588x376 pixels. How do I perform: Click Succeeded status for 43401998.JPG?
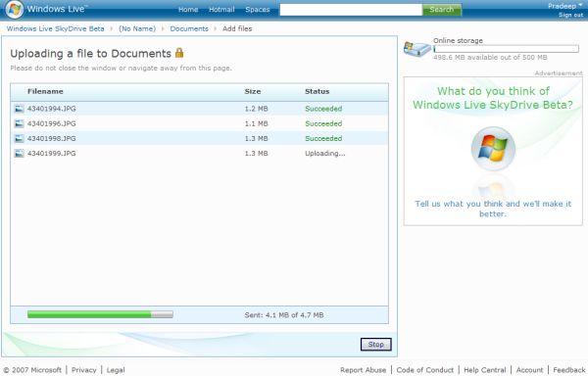tap(323, 139)
